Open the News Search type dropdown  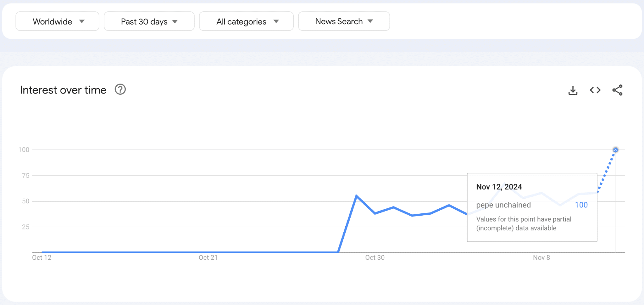[x=344, y=21]
